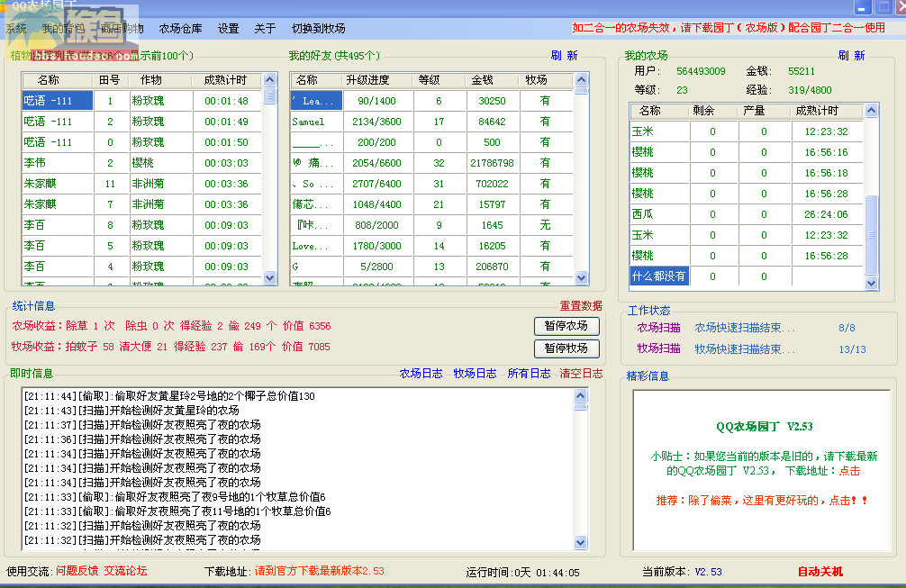This screenshot has height=588, width=906.
Task: Refresh the 我的农场 panel
Action: point(851,56)
